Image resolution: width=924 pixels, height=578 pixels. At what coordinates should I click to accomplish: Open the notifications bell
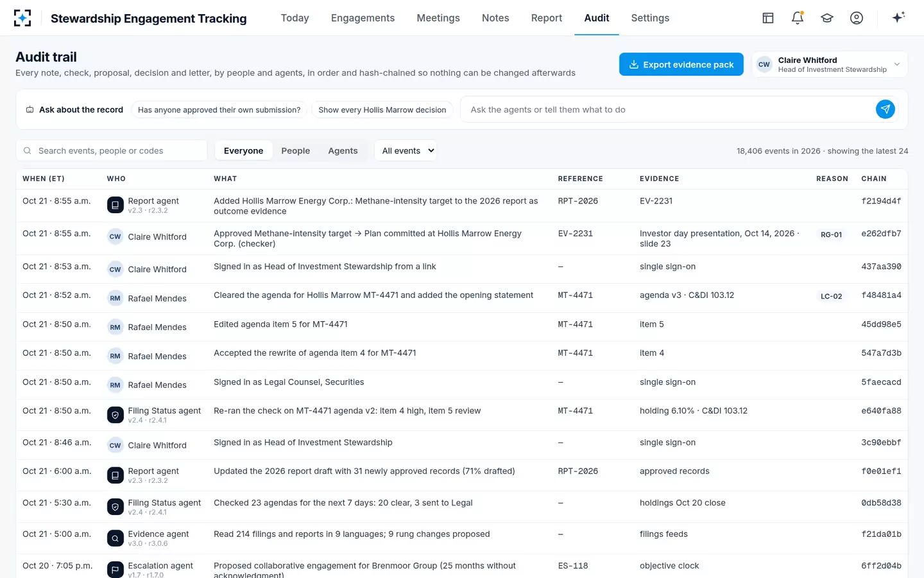point(798,18)
